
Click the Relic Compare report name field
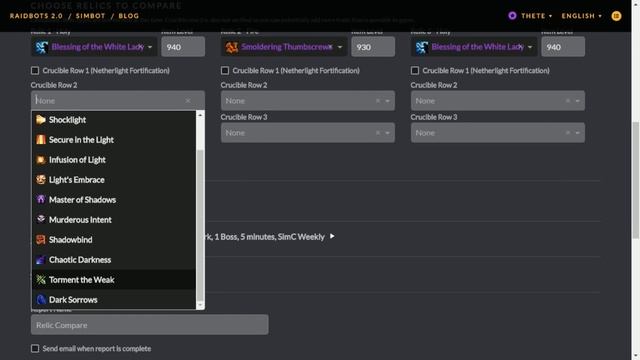[x=150, y=325]
